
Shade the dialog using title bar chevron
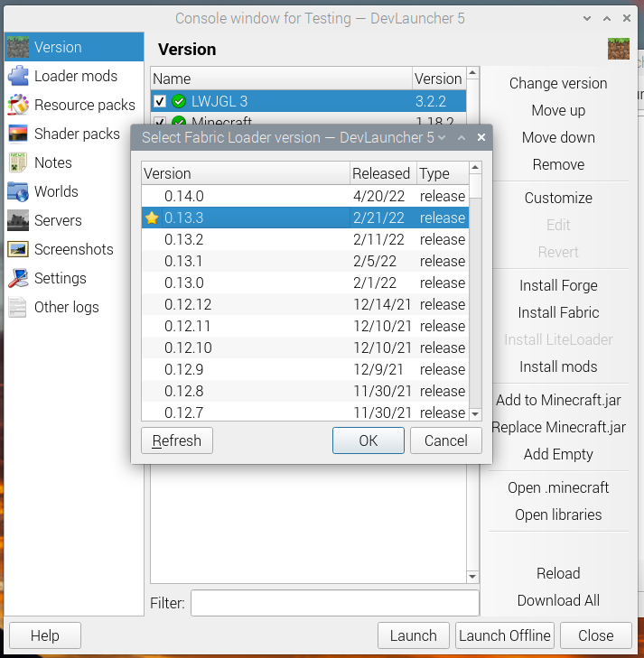[442, 138]
